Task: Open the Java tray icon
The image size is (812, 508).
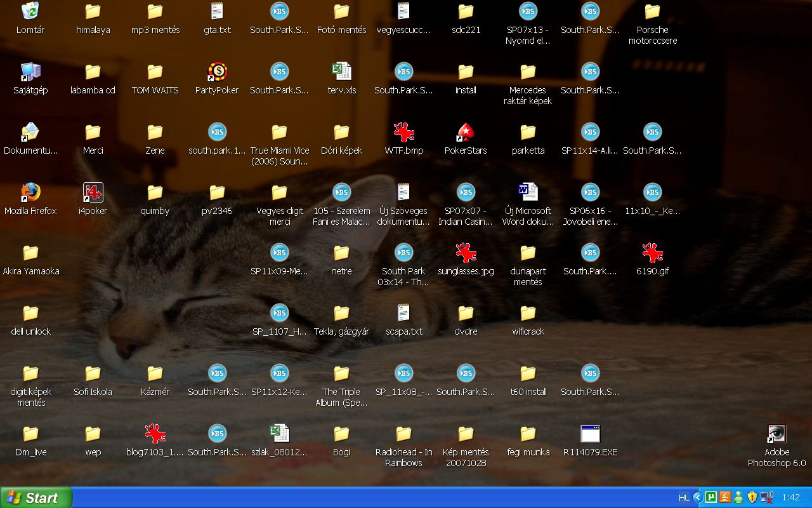Action: pyautogui.click(x=725, y=497)
